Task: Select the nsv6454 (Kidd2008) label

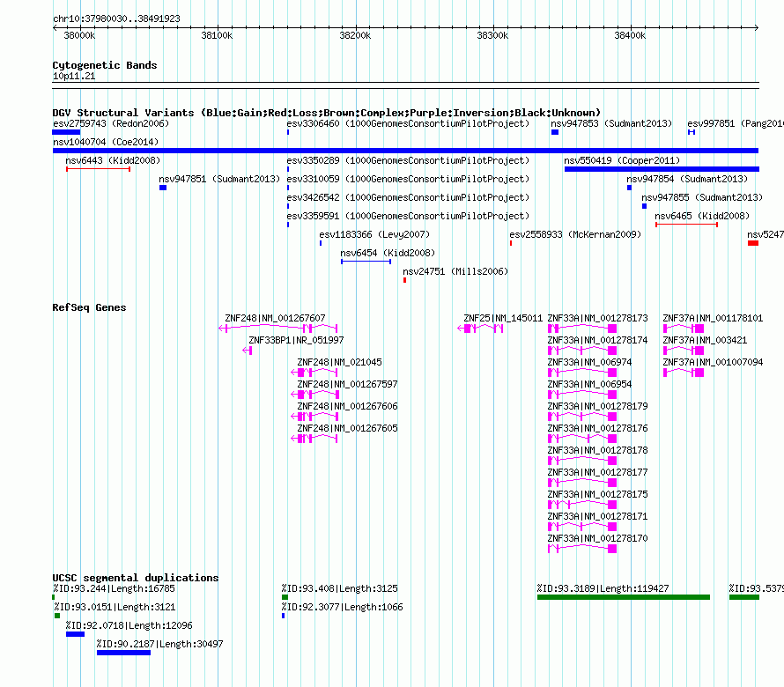Action: pyautogui.click(x=388, y=253)
